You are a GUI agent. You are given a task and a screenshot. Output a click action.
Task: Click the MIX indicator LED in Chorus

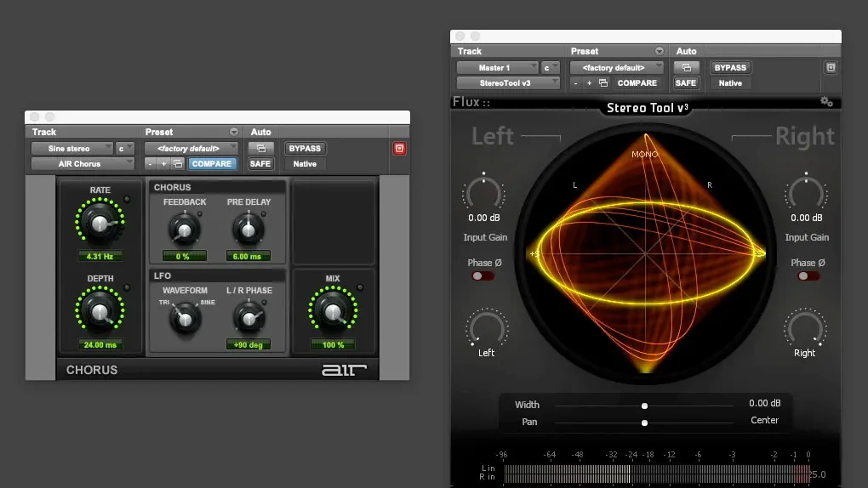point(360,287)
